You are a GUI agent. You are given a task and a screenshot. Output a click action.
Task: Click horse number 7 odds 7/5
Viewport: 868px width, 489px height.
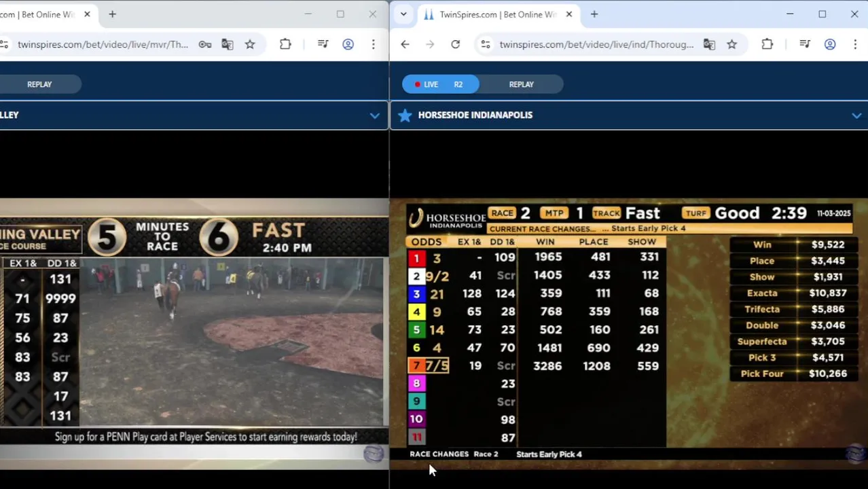click(x=437, y=365)
